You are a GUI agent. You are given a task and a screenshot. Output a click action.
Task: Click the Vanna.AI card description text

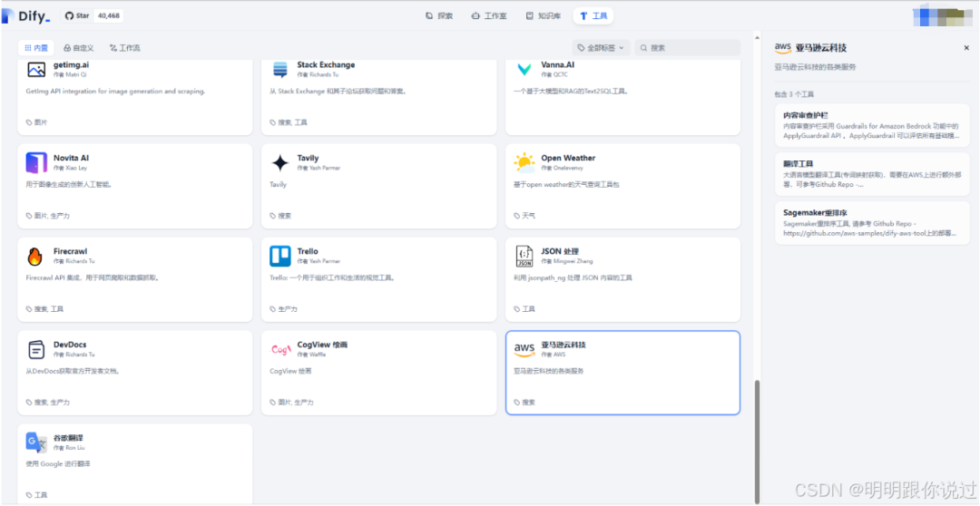(571, 92)
